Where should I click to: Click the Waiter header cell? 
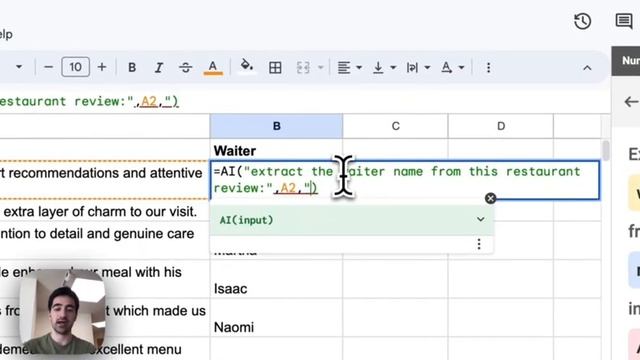click(276, 151)
